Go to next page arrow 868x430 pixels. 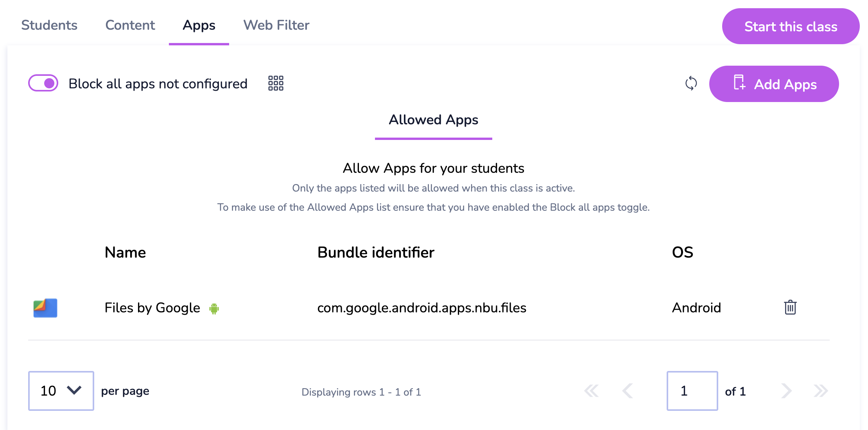coord(786,391)
